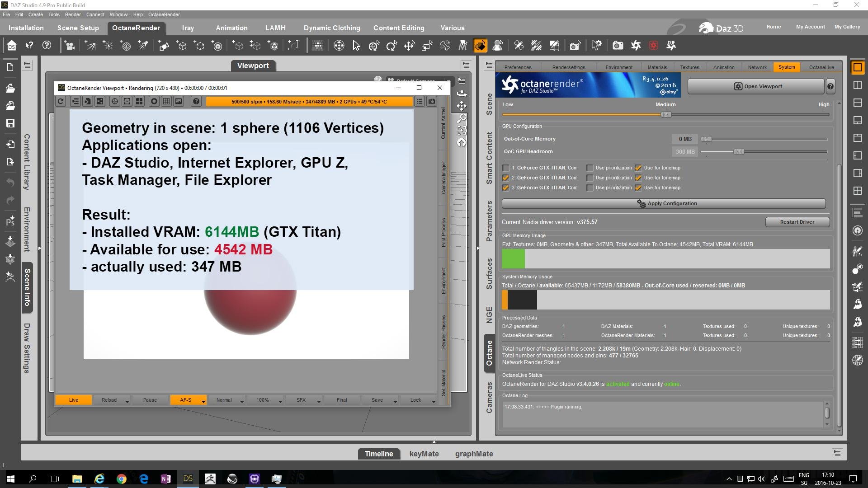Image resolution: width=868 pixels, height=488 pixels.
Task: Switch to the Rendersettings tab
Action: click(568, 67)
